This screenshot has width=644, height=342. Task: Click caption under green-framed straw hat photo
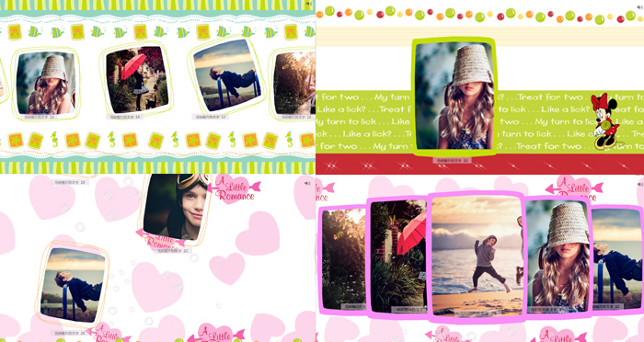tap(453, 161)
